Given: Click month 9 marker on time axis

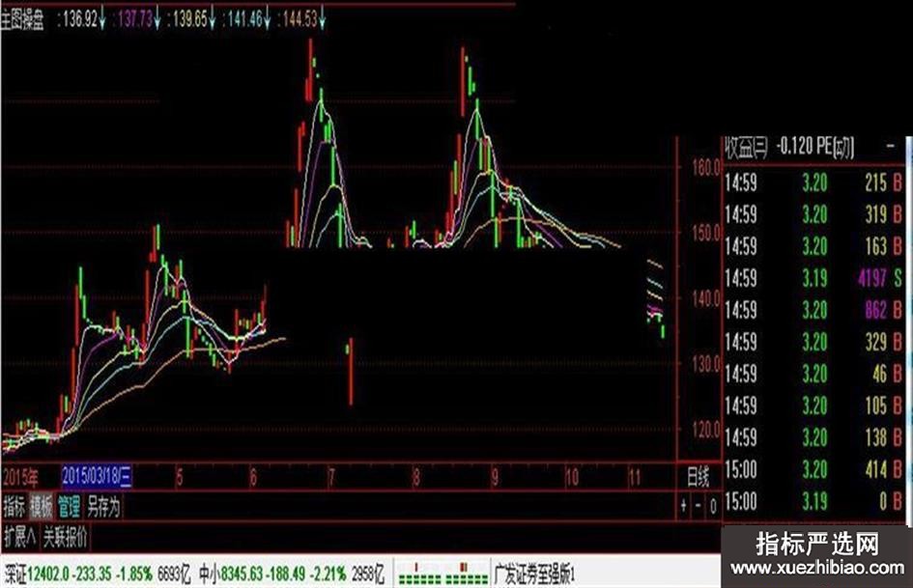Looking at the screenshot, I should (x=495, y=478).
